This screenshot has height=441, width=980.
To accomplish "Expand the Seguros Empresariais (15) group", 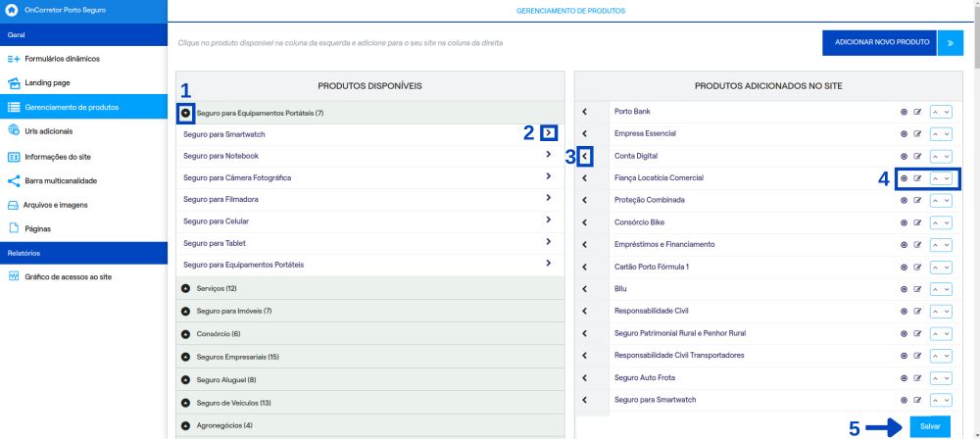I will (185, 358).
